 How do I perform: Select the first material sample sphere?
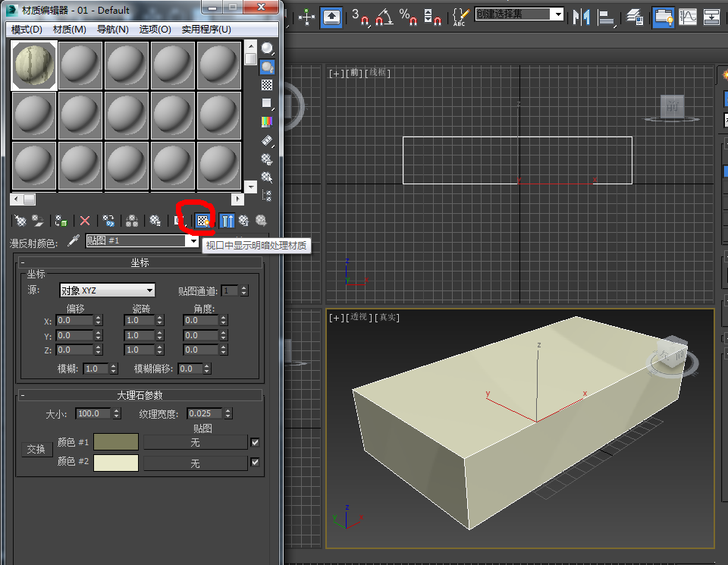(33, 65)
